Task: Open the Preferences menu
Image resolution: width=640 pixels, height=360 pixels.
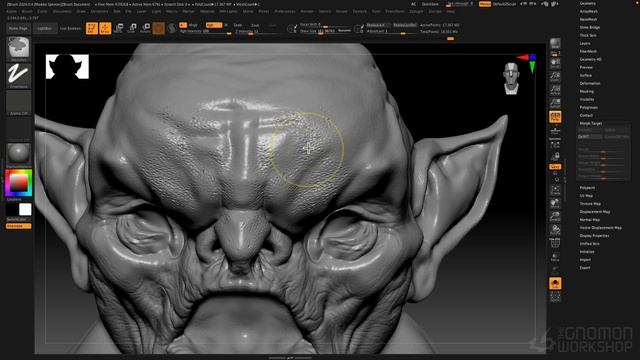Action: [x=284, y=11]
